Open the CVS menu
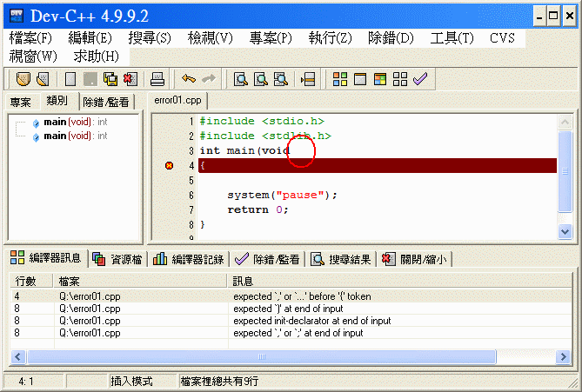This screenshot has height=392, width=582. click(x=502, y=38)
